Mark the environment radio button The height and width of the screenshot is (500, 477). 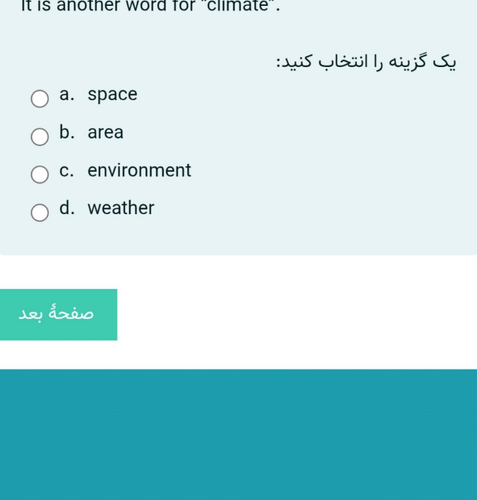[x=40, y=174]
